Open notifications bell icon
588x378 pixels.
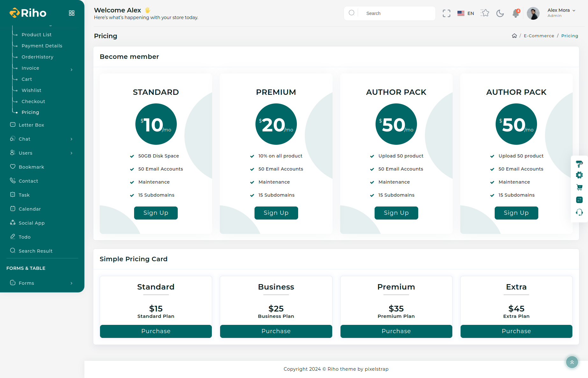click(x=515, y=13)
